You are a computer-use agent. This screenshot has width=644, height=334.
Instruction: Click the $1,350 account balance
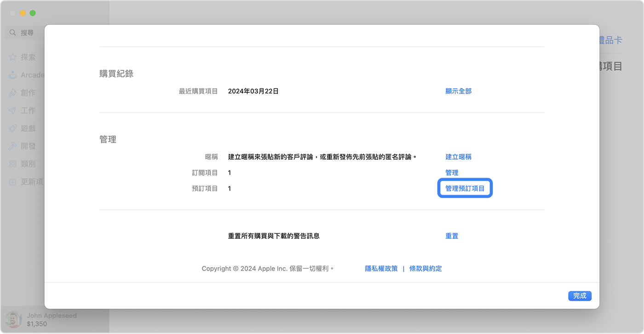[x=37, y=324]
